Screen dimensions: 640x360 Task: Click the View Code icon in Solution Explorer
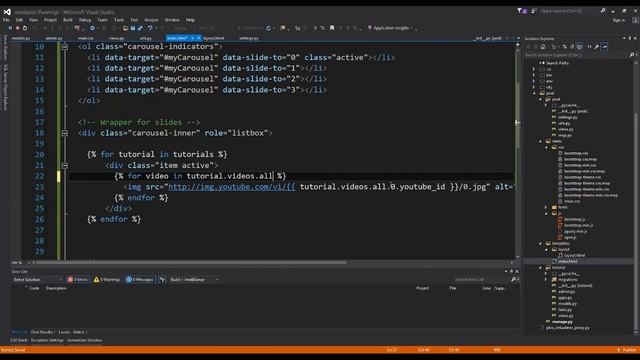tap(589, 47)
